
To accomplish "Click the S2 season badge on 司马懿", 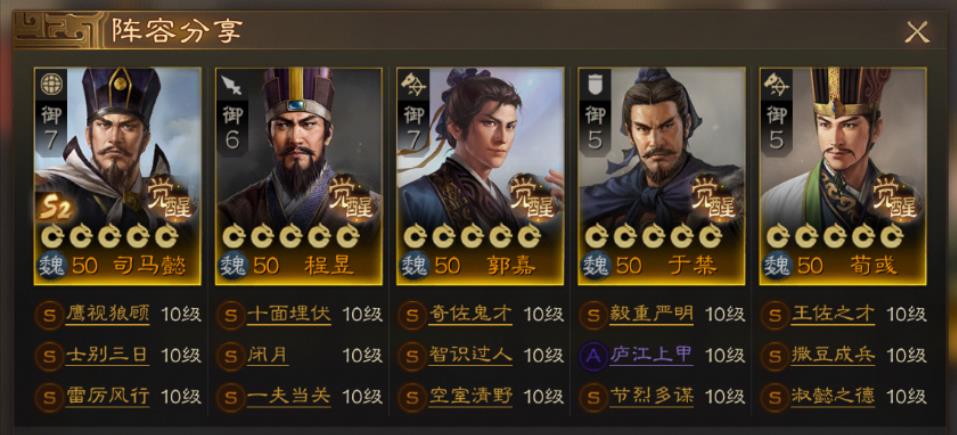I will click(x=56, y=209).
